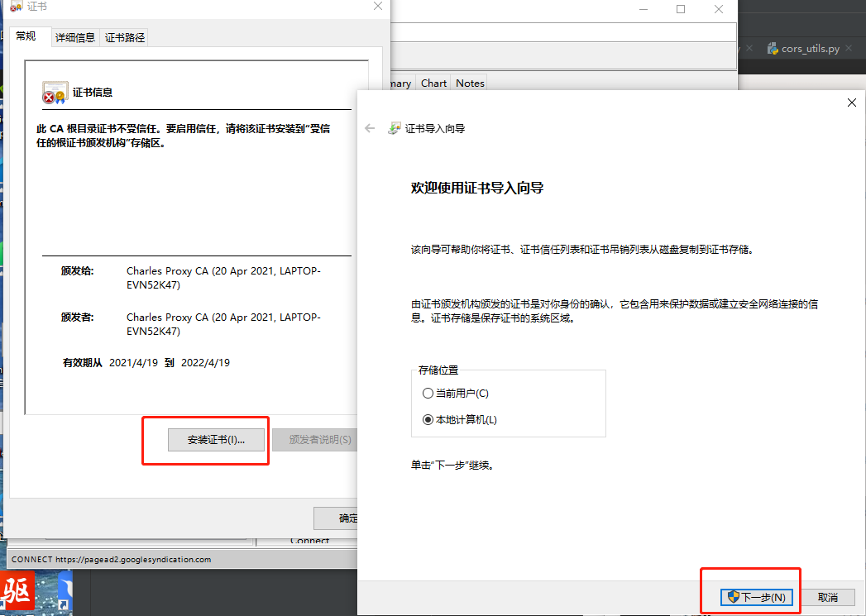The height and width of the screenshot is (616, 866).
Task: Click the 颁发给 Charles Proxy CA value
Action: [223, 278]
